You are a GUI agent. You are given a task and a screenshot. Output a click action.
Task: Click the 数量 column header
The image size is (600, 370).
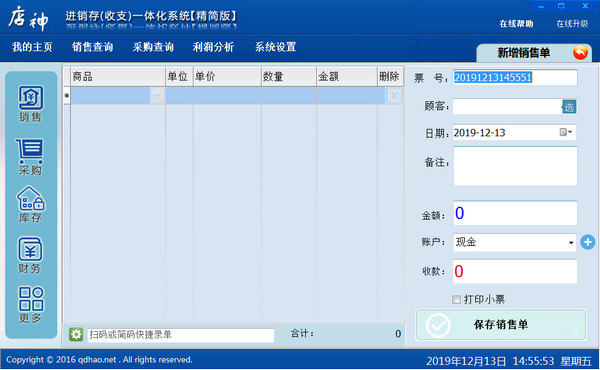coord(289,77)
